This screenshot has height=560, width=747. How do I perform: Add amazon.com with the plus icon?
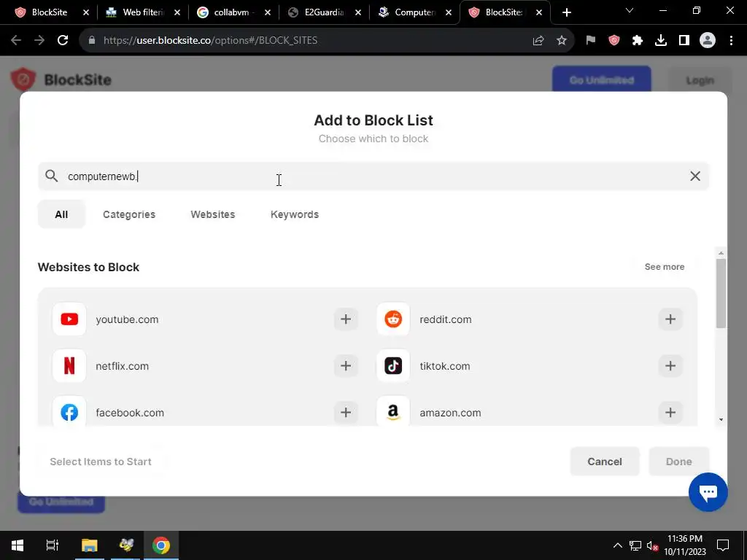click(x=670, y=413)
